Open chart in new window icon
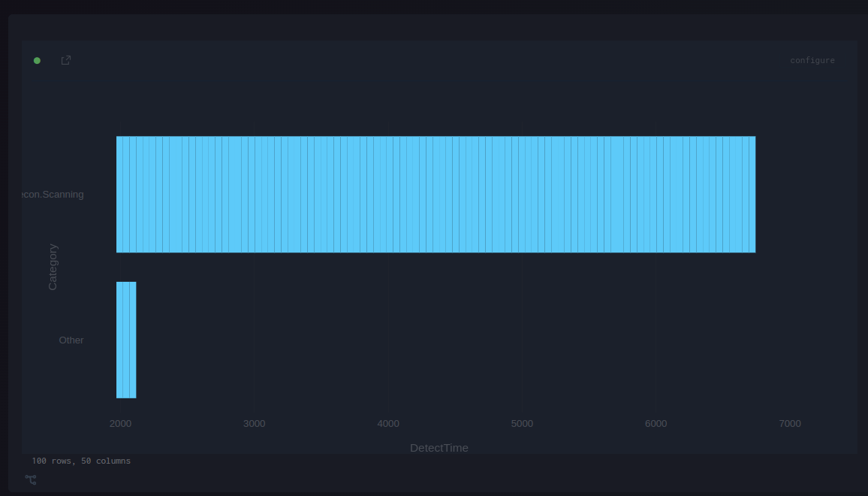Screen dimensions: 868x496 pyautogui.click(x=66, y=60)
